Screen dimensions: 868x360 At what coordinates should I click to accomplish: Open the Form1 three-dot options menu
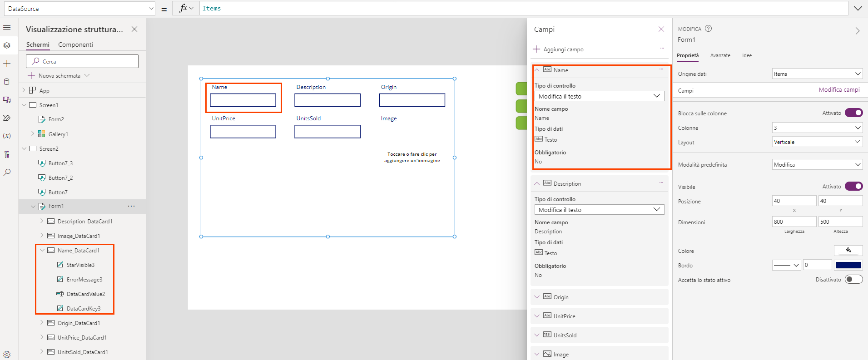131,206
